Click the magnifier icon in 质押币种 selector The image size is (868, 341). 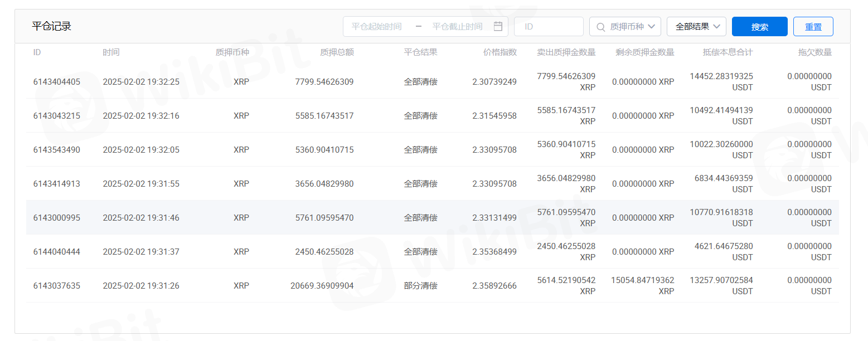click(x=600, y=27)
